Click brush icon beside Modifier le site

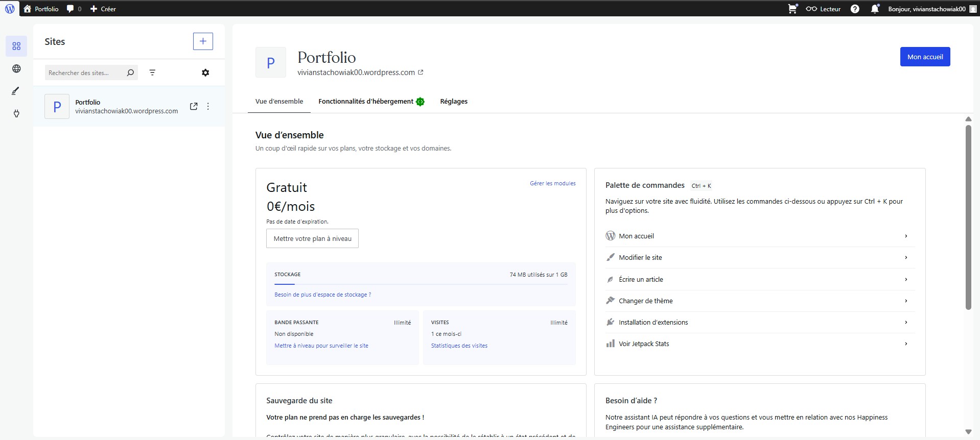(x=610, y=257)
